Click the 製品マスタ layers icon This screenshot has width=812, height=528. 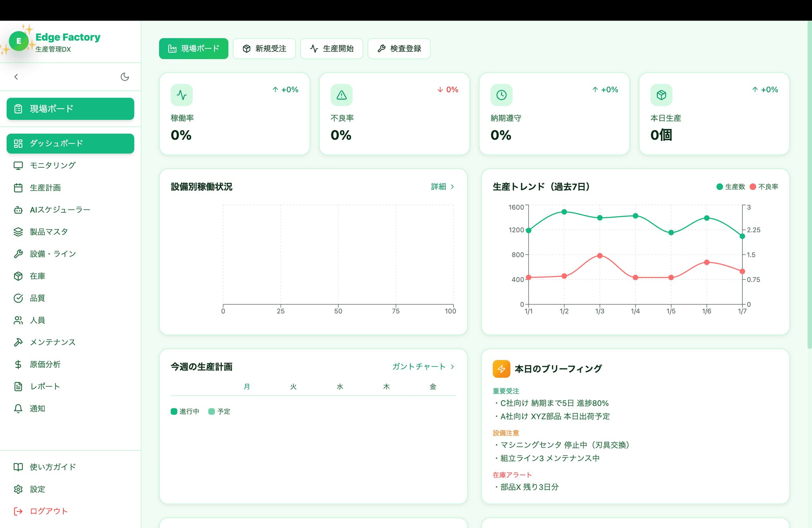[x=18, y=231]
